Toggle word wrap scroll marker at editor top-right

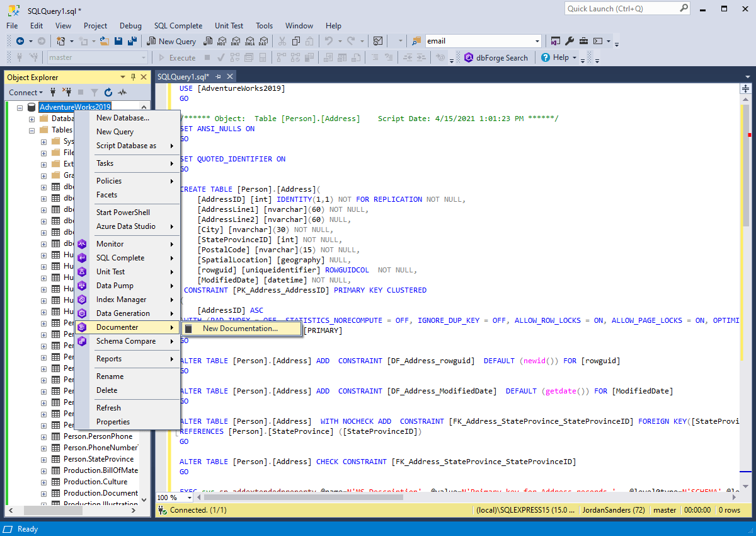coord(745,88)
